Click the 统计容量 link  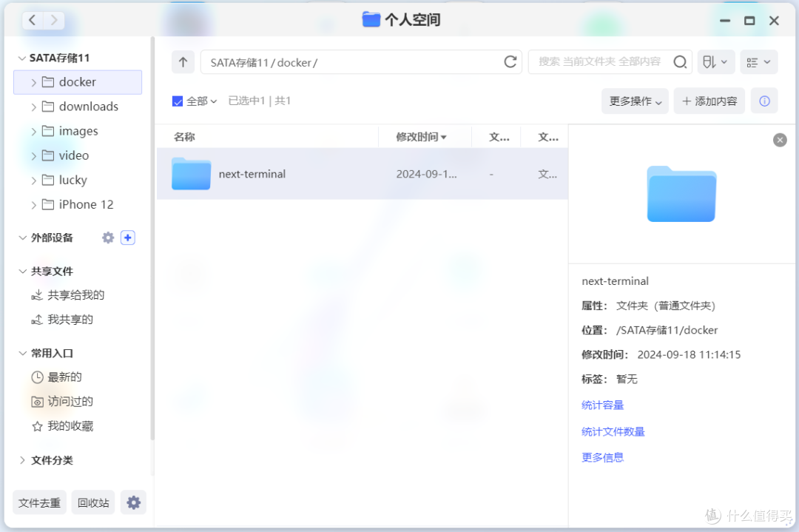(x=603, y=405)
